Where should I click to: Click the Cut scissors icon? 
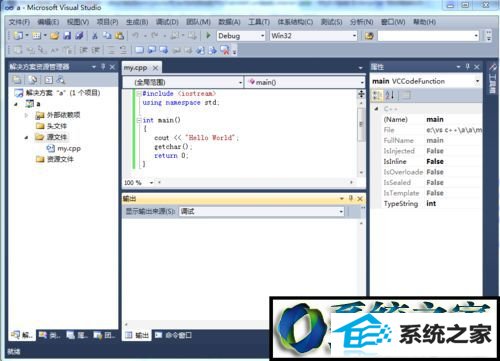(x=95, y=36)
